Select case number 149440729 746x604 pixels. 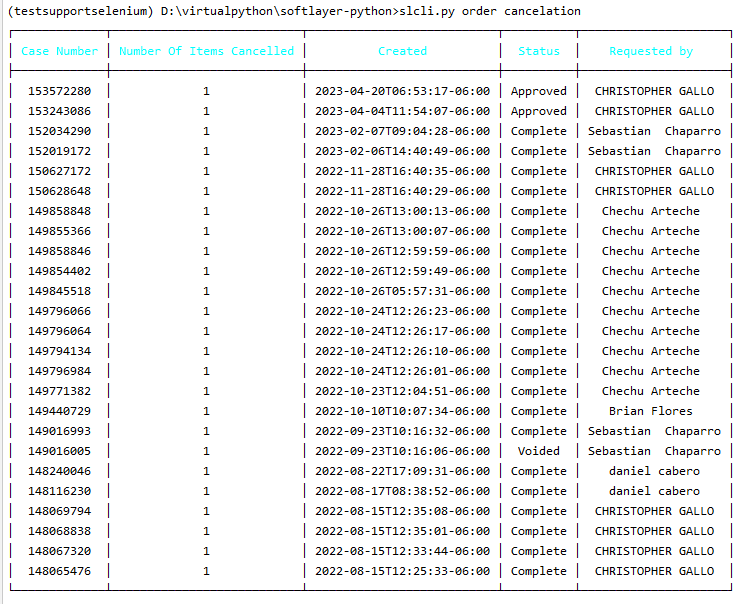point(59,410)
